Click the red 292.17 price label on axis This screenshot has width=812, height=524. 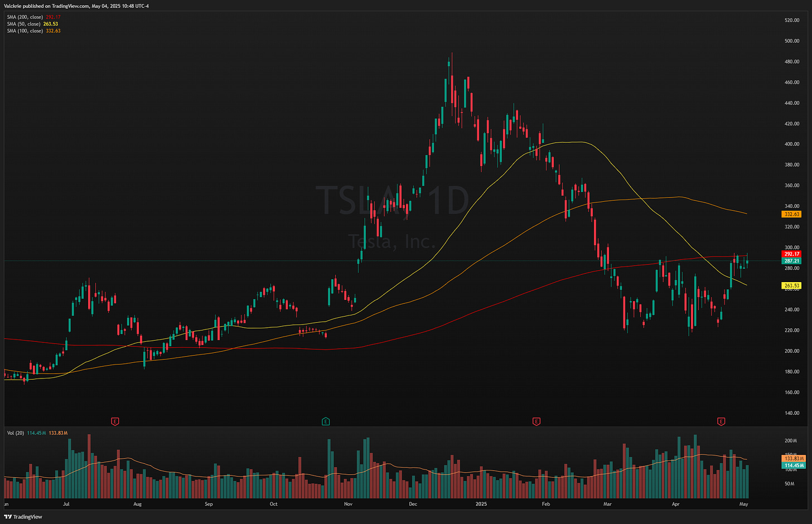point(792,254)
